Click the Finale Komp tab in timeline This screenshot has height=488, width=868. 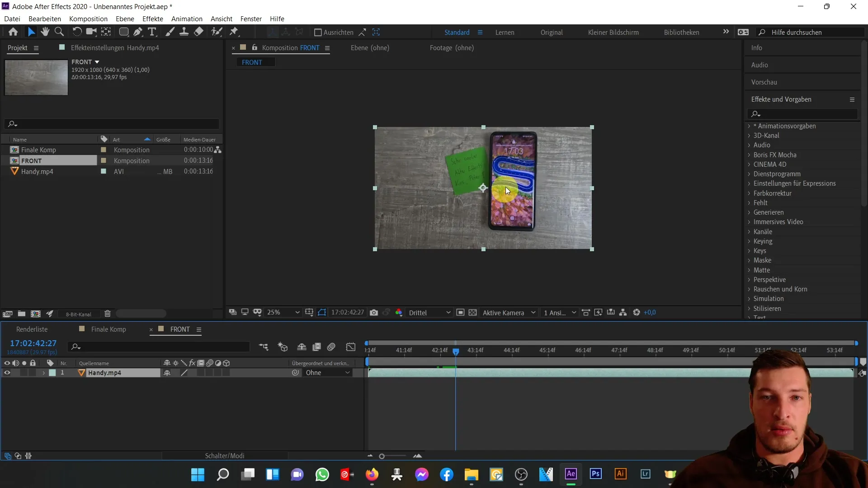click(x=109, y=329)
